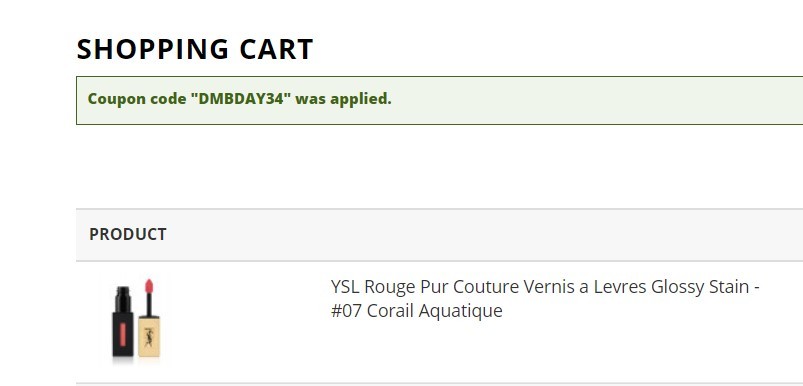The height and width of the screenshot is (386, 803).
Task: Click the SHOPPING CART page heading
Action: 195,49
